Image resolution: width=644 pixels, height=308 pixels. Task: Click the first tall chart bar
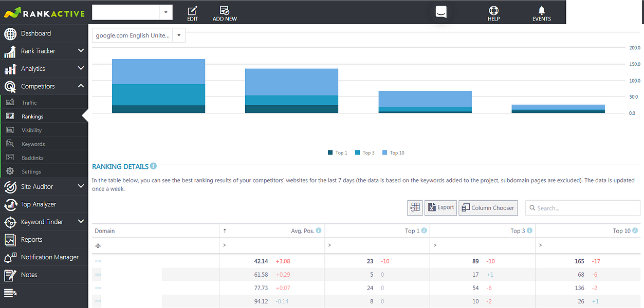[x=158, y=86]
